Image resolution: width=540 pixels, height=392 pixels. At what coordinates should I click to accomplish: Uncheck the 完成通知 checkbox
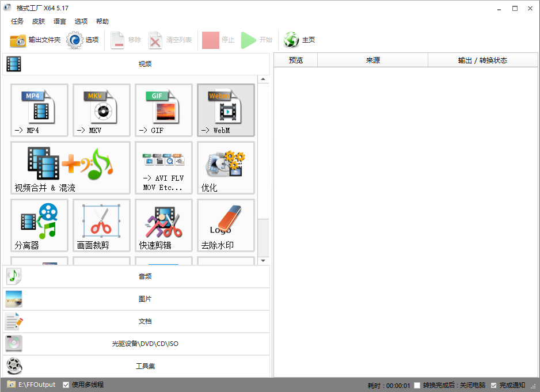point(493,385)
